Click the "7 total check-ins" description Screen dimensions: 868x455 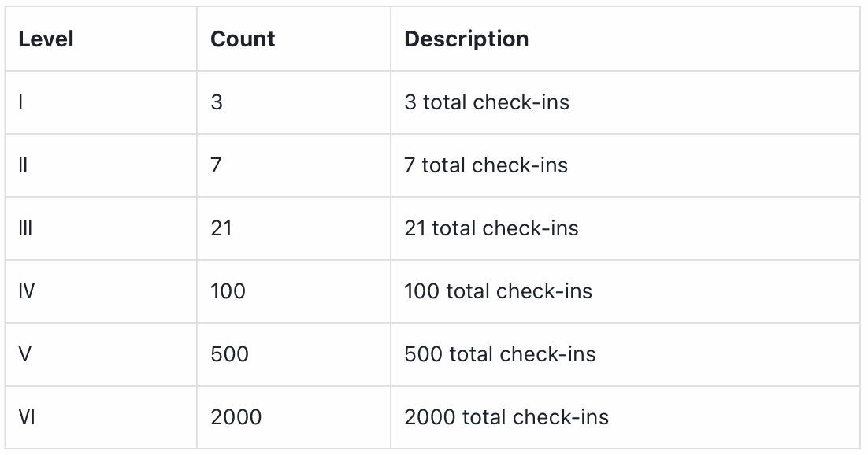pos(485,165)
